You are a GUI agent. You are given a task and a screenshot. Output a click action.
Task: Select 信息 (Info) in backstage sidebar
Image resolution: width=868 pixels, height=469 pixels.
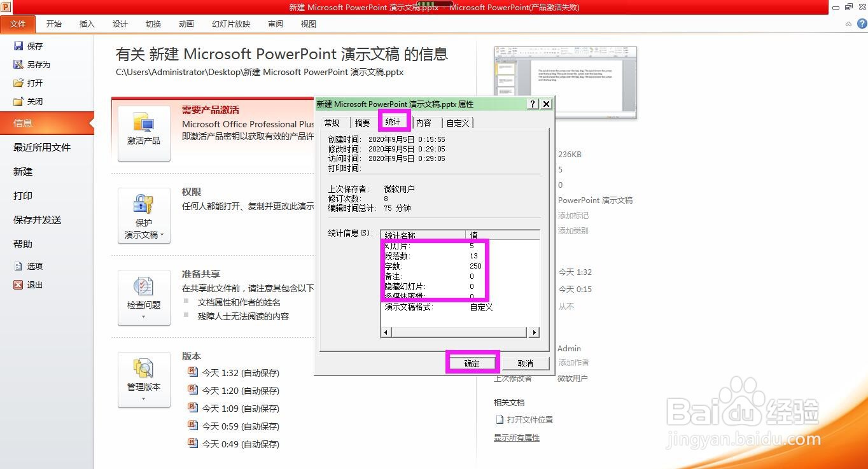(x=47, y=123)
